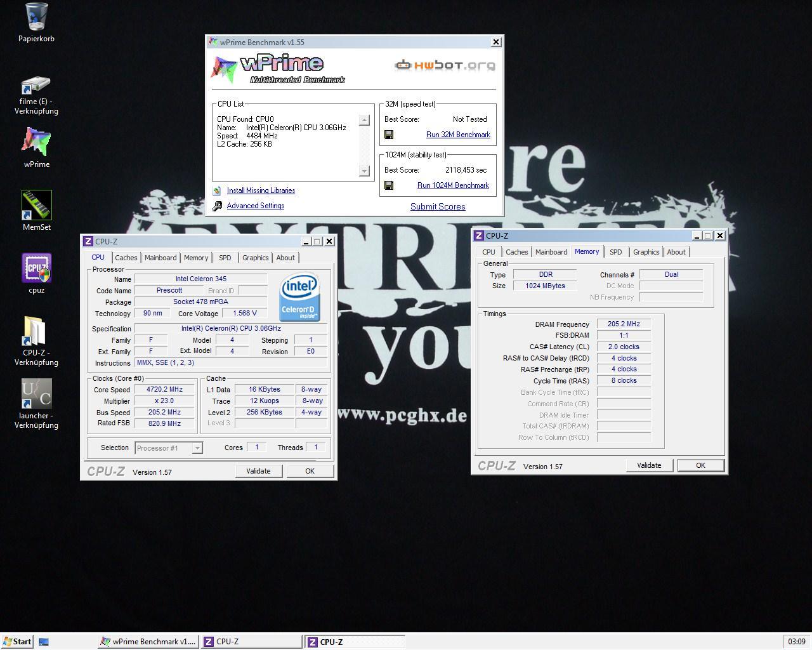Open the CPU-Z - Verknüpfung folder icon
Image resolution: width=812 pixels, height=650 pixels.
[36, 331]
